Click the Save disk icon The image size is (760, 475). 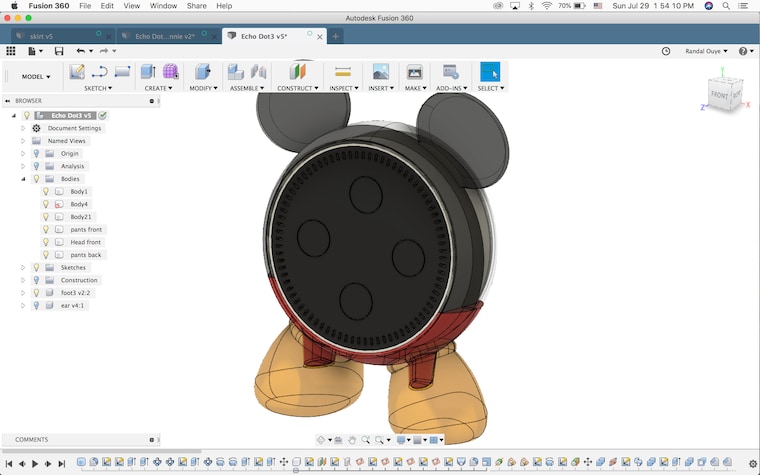pyautogui.click(x=59, y=51)
